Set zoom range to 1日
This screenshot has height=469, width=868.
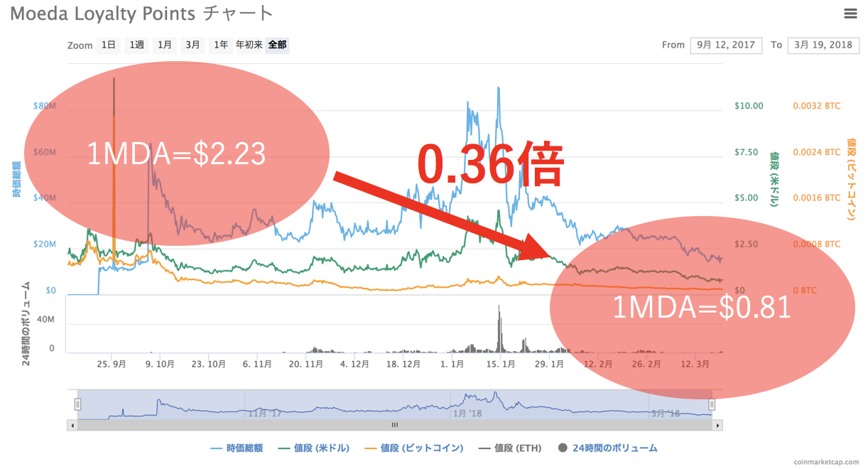(x=108, y=45)
